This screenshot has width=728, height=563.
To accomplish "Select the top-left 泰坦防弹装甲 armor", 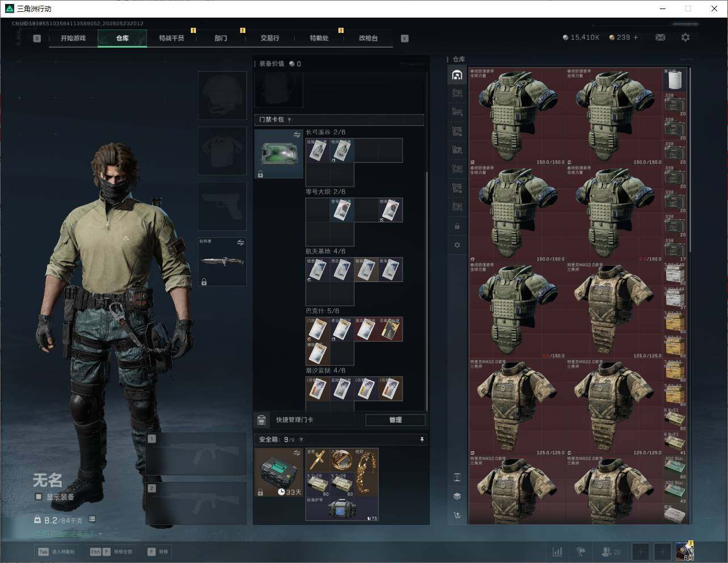I will [x=517, y=117].
